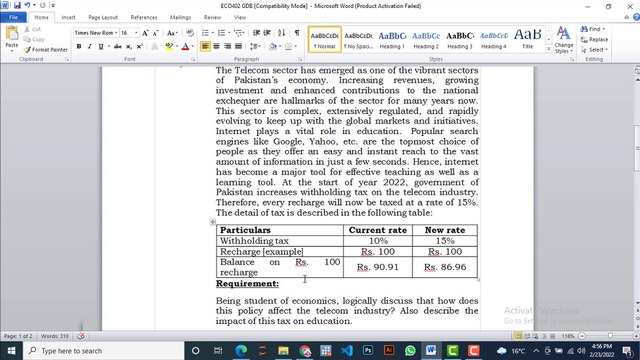The height and width of the screenshot is (360, 640).
Task: Apply the Title style
Action: point(527,40)
